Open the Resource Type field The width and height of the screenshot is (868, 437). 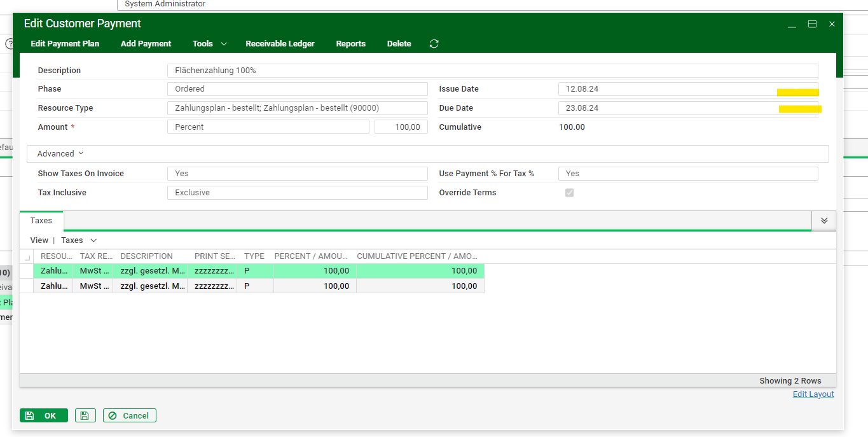tap(298, 108)
